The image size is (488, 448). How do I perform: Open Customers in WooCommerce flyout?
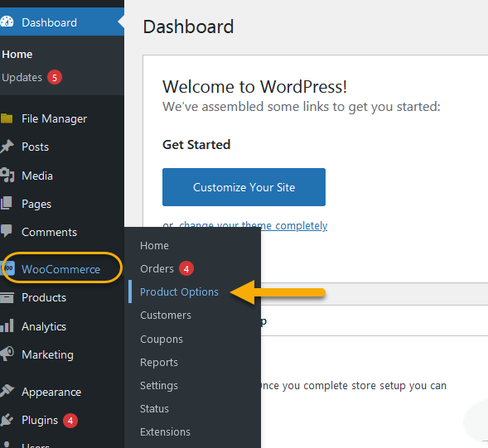166,315
